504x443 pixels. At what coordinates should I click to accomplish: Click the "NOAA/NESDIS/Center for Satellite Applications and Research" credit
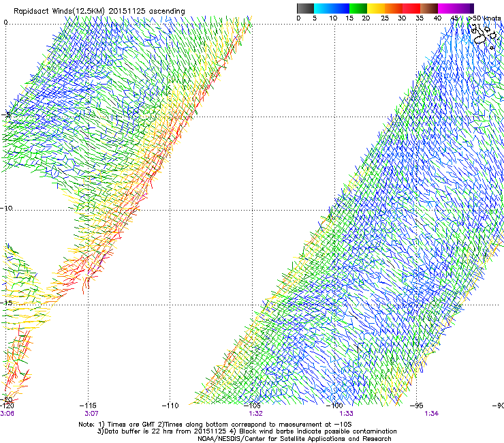coord(294,439)
